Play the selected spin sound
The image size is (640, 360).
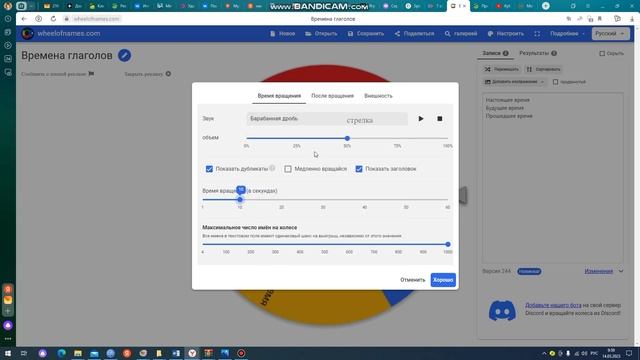coord(421,119)
